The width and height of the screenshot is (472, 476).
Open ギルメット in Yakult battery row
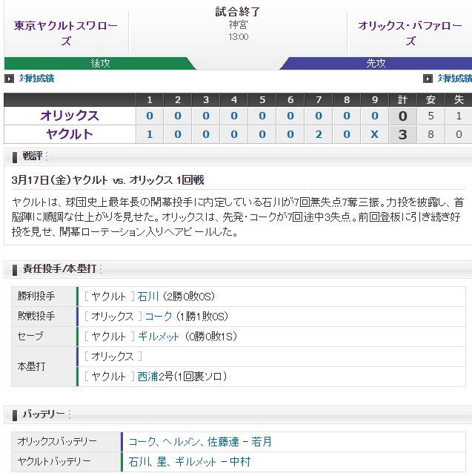point(196,462)
